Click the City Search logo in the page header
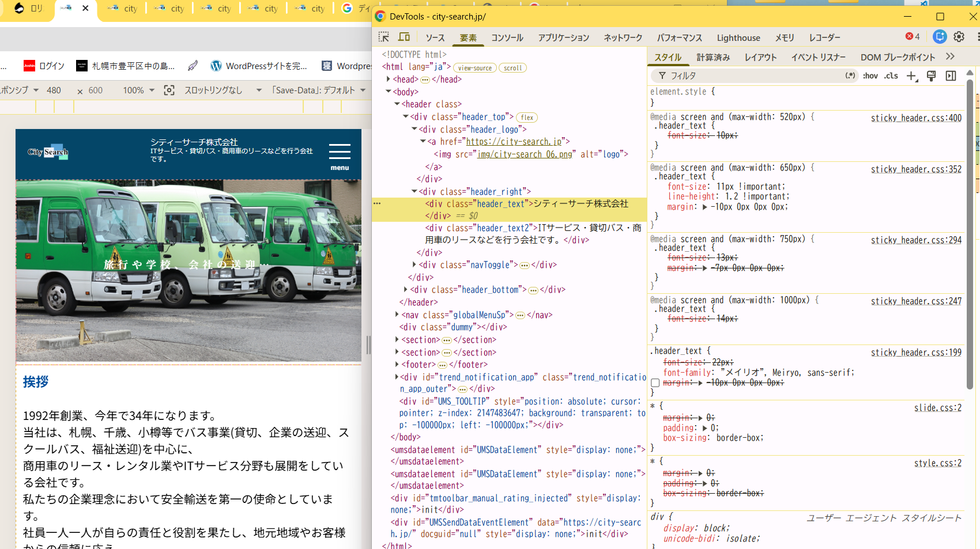The height and width of the screenshot is (549, 980). coord(48,152)
